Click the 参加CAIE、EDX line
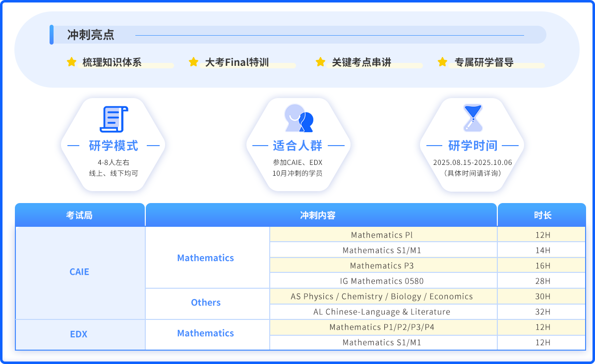The width and height of the screenshot is (595, 364). click(x=297, y=162)
